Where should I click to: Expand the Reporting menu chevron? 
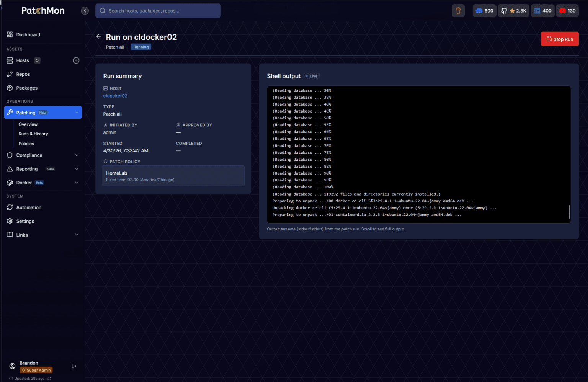(77, 169)
